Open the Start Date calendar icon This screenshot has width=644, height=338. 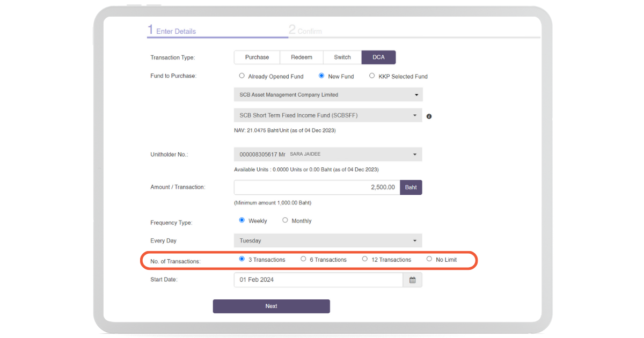click(412, 280)
